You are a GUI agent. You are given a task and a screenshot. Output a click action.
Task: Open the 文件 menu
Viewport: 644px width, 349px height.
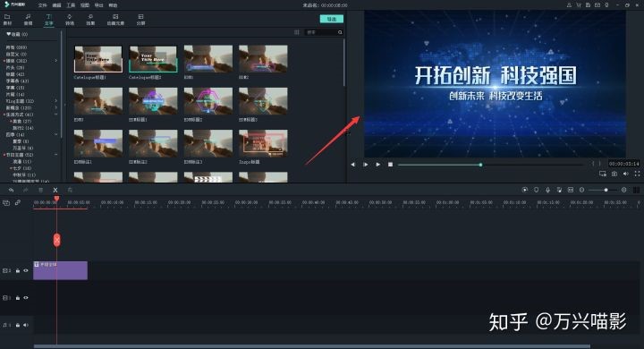tap(42, 5)
